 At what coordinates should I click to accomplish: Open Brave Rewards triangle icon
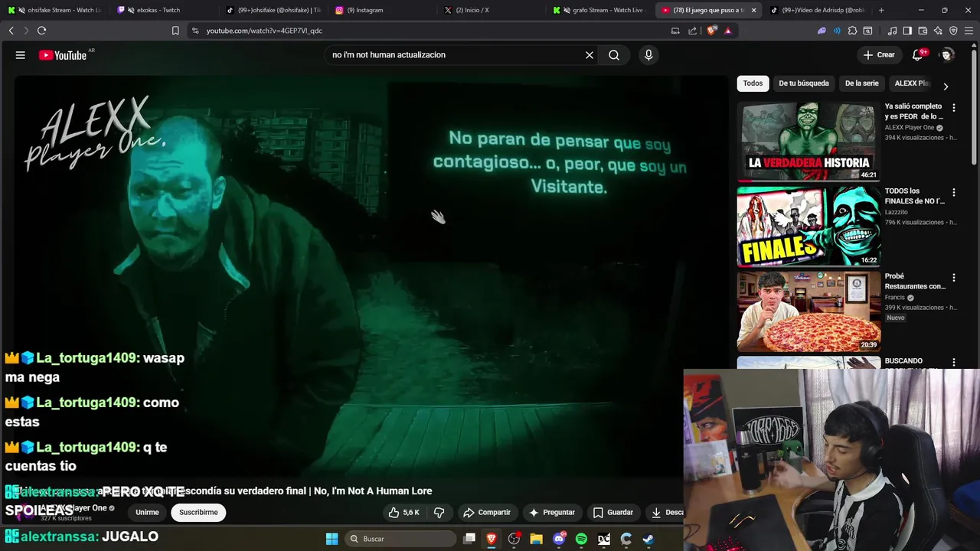pyautogui.click(x=727, y=31)
